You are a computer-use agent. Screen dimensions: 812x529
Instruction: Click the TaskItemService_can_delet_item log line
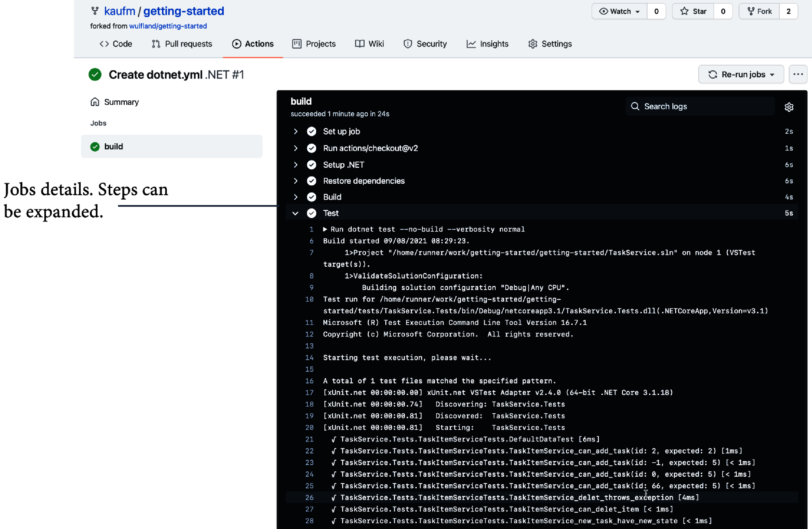(x=503, y=509)
